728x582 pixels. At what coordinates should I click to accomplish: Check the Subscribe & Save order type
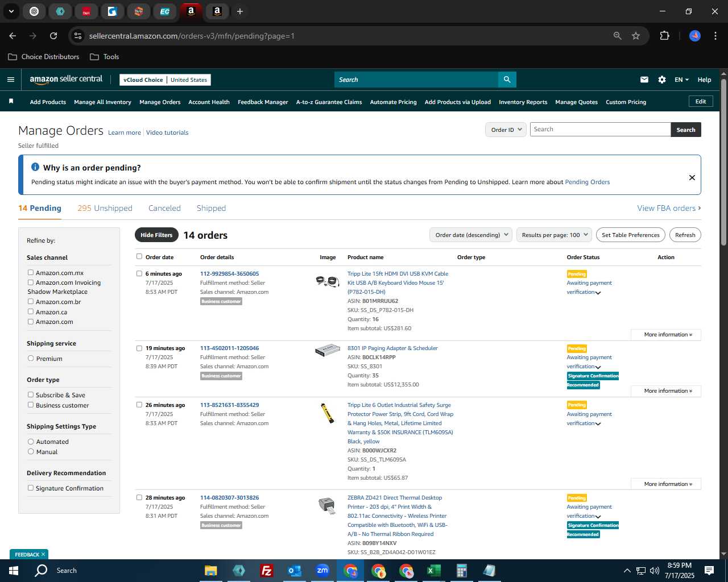pos(31,395)
